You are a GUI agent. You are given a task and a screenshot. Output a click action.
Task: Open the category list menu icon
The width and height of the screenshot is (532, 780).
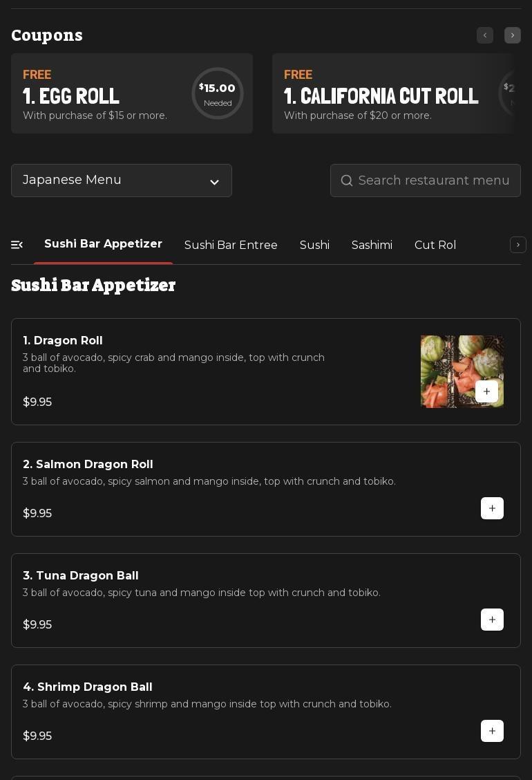[17, 245]
